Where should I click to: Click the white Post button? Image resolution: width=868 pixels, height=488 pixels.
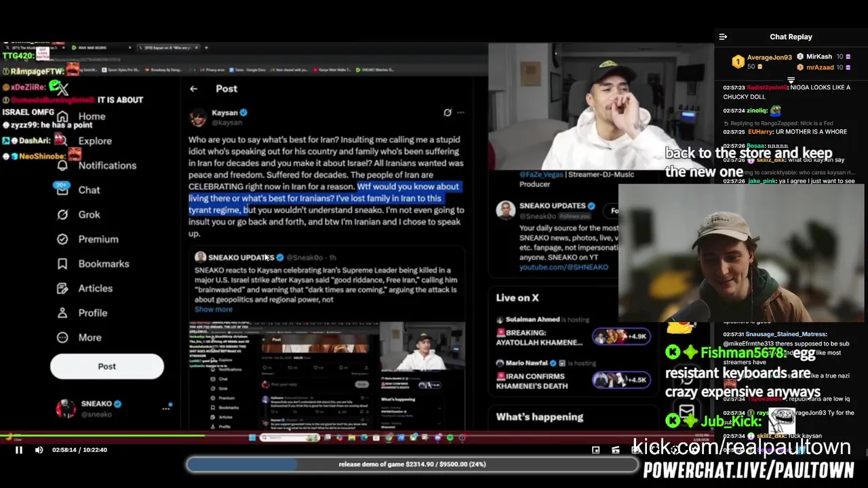pos(106,367)
